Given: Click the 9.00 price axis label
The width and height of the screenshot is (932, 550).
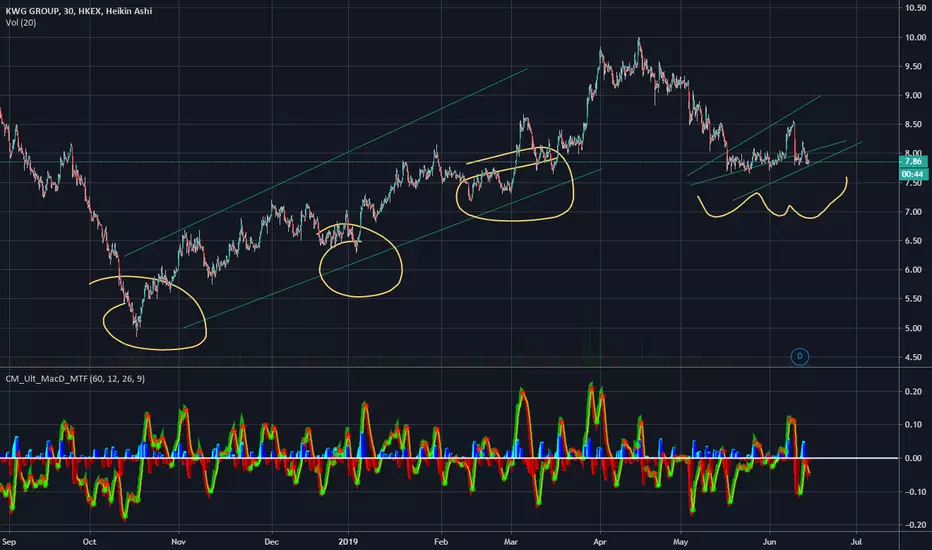Looking at the screenshot, I should pos(914,95).
